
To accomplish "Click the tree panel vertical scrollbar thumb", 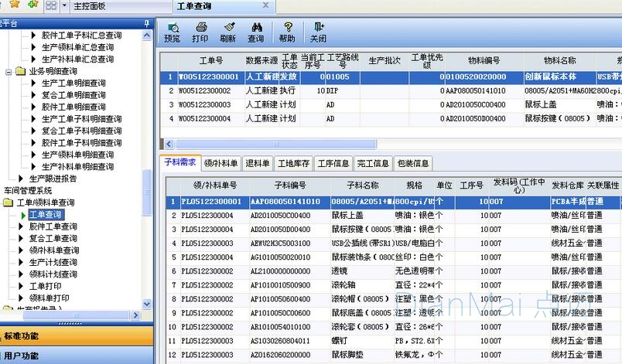I will pos(147,192).
